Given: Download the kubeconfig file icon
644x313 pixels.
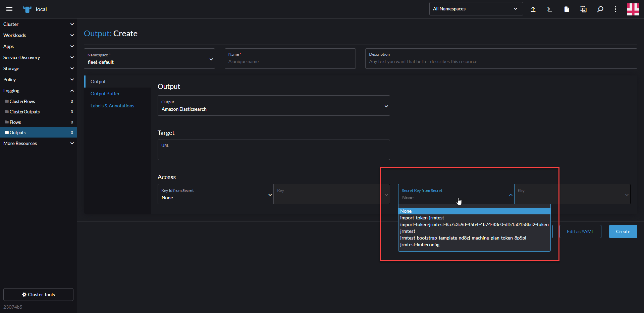Looking at the screenshot, I should (567, 9).
